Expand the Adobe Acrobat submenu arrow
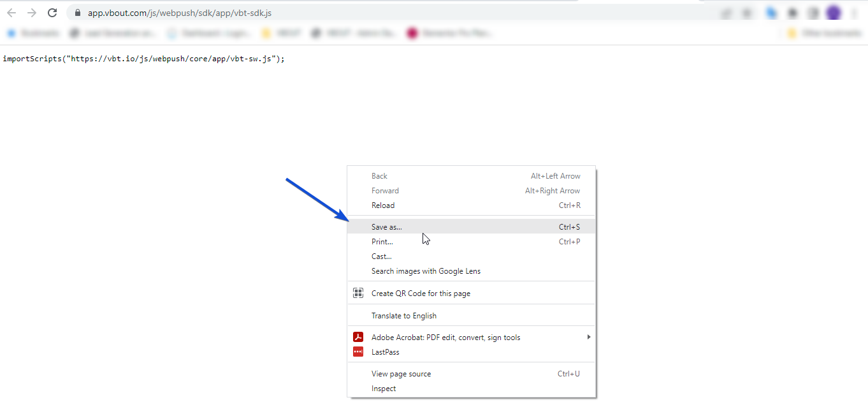Image resolution: width=868 pixels, height=416 pixels. (589, 337)
